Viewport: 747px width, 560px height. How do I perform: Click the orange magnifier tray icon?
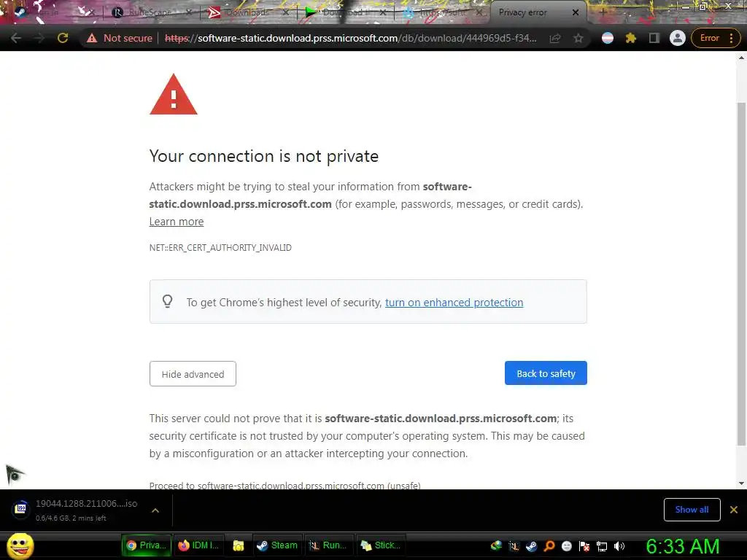(549, 545)
